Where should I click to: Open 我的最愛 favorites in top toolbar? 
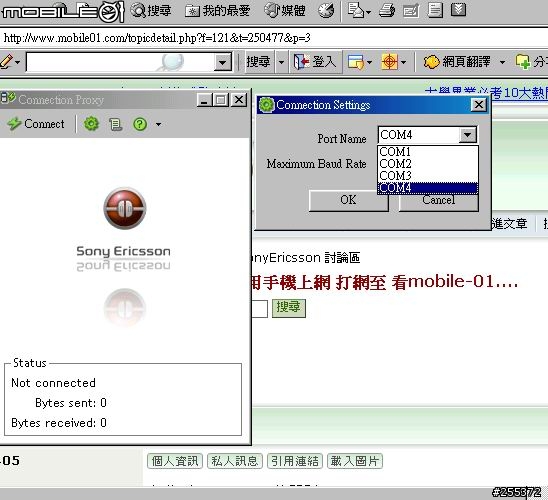[x=217, y=10]
